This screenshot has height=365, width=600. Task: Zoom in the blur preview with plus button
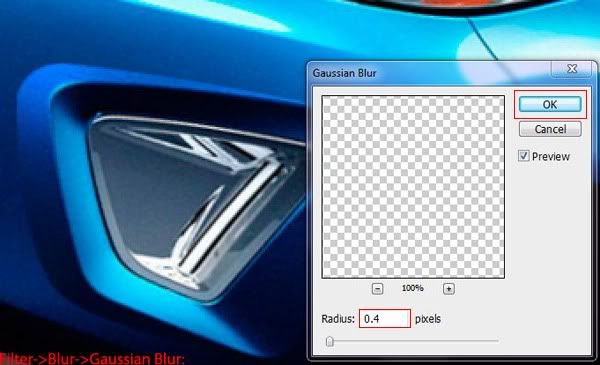click(449, 288)
